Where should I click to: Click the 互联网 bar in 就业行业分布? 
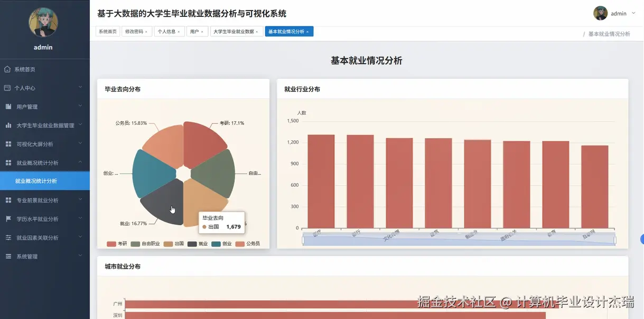(x=595, y=187)
